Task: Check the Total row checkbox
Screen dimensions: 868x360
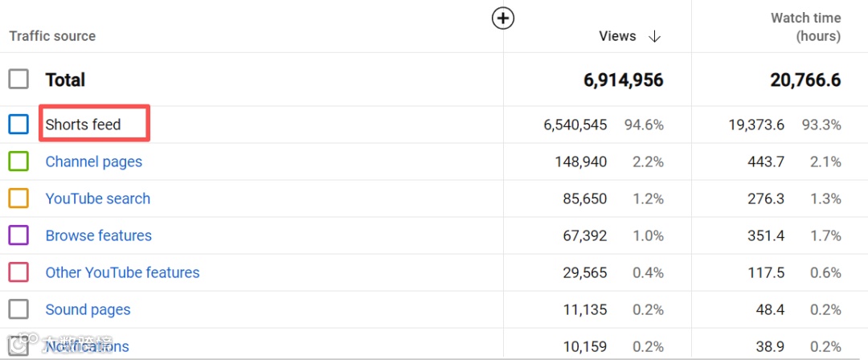Action: click(18, 80)
